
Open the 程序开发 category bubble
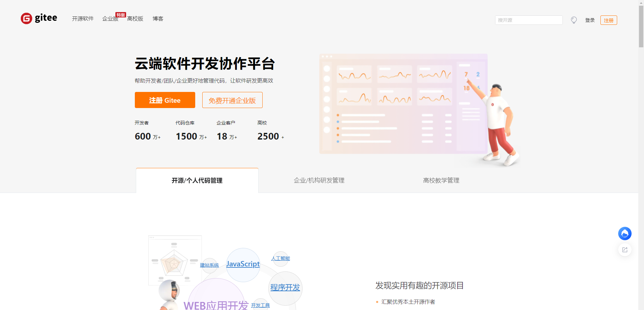[285, 288]
